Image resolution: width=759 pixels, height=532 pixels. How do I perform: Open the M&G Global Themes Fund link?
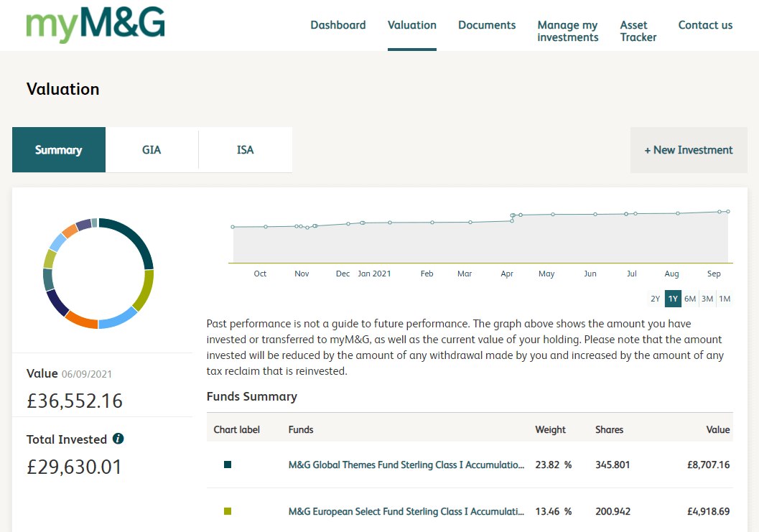[x=406, y=465]
